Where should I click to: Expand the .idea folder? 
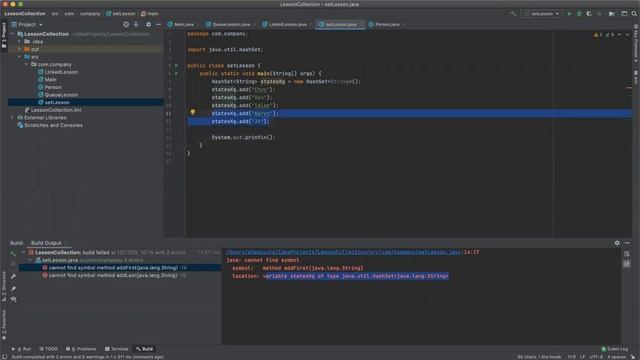[19, 42]
